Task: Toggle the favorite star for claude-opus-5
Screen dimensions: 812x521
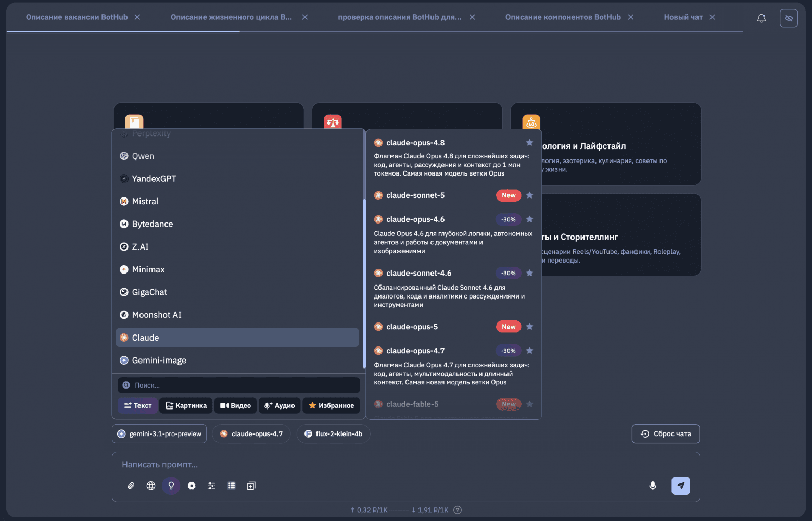Action: (529, 327)
